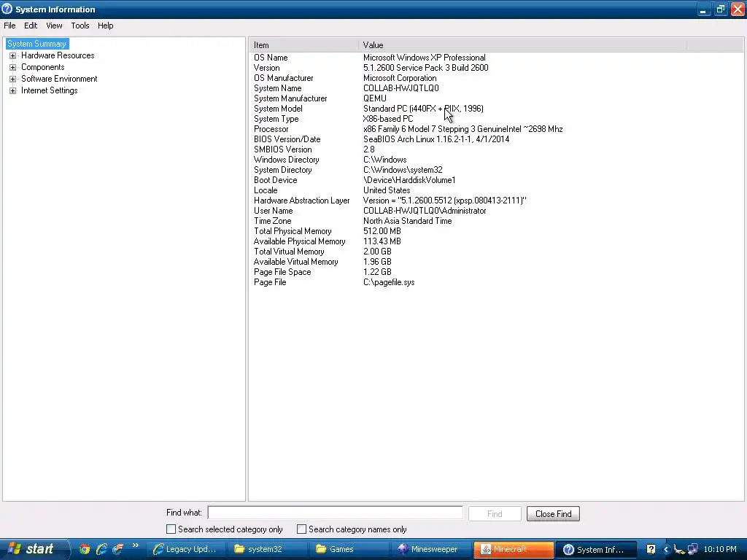This screenshot has height=560, width=747.
Task: Switch to Games folder taskbar button
Action: click(x=351, y=550)
